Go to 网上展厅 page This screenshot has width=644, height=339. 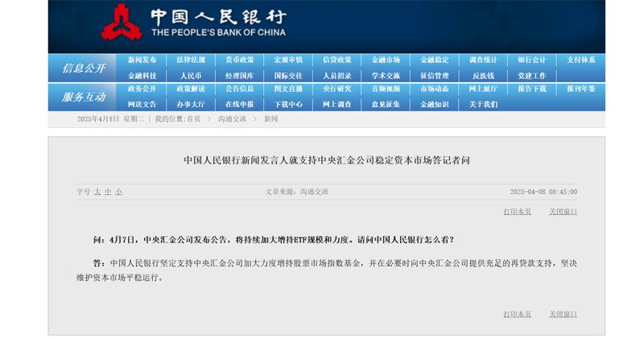click(483, 89)
